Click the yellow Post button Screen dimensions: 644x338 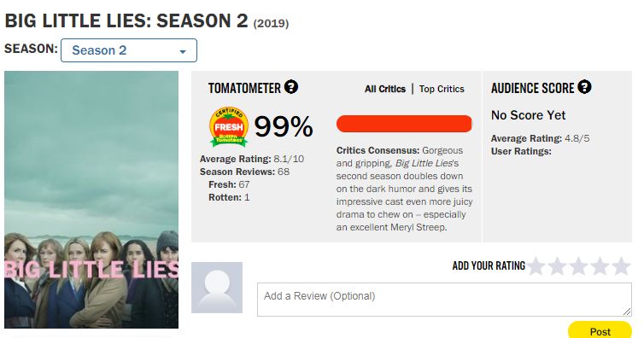point(600,330)
